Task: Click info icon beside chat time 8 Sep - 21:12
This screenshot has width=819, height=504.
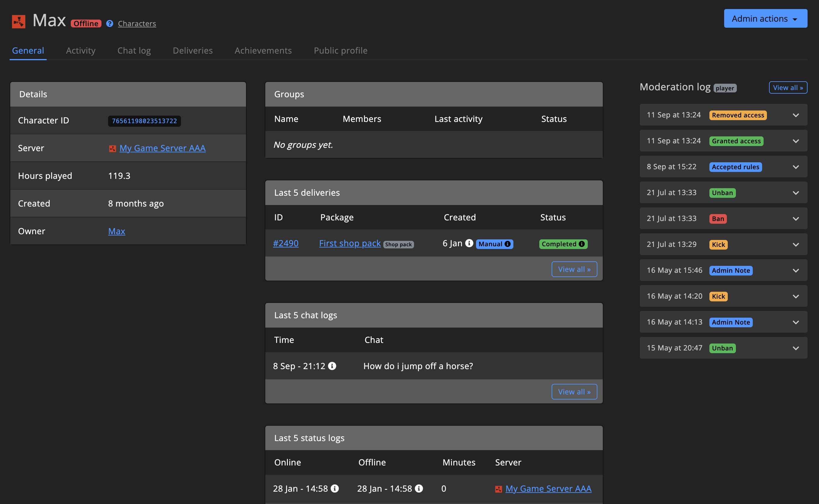Action: tap(332, 366)
